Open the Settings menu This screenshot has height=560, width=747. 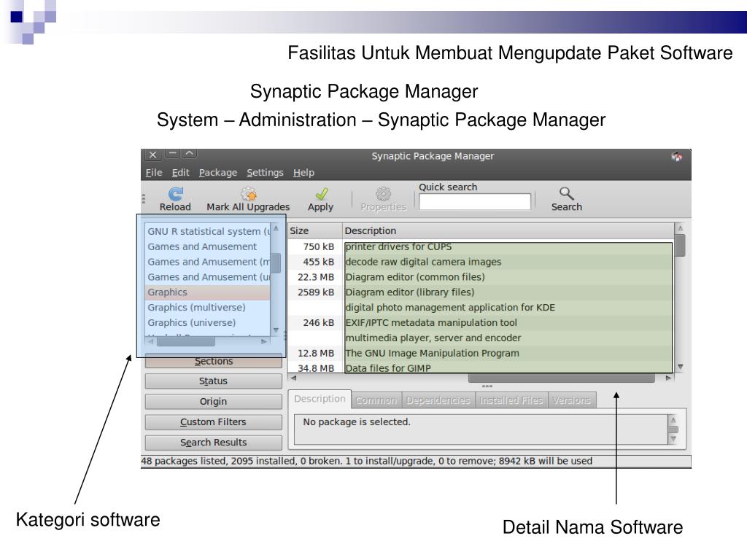pos(265,172)
